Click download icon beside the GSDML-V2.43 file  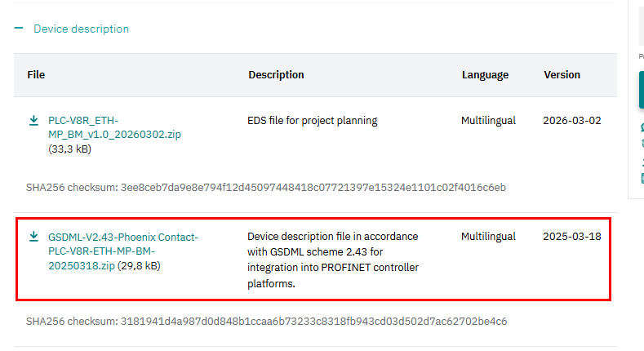33,237
